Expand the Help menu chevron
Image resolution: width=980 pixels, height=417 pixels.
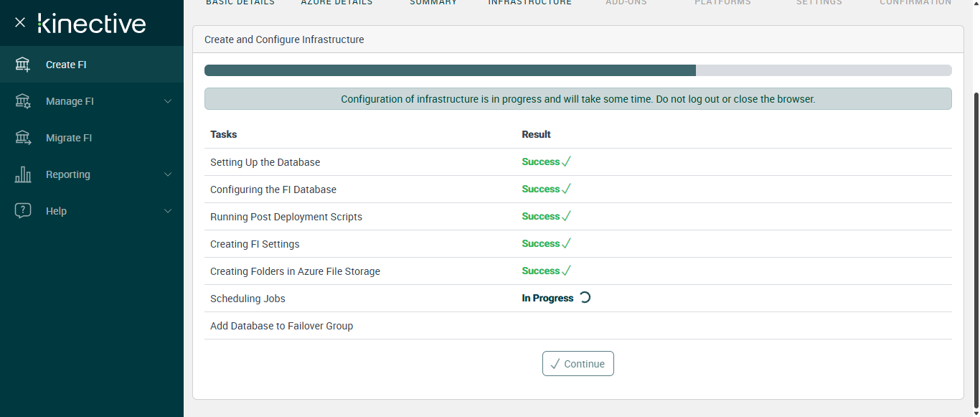point(168,211)
